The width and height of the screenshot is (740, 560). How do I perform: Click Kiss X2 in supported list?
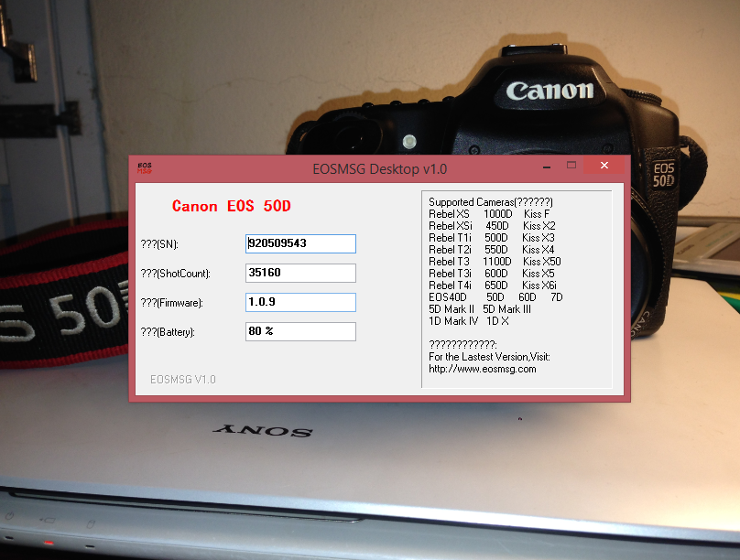(x=539, y=226)
